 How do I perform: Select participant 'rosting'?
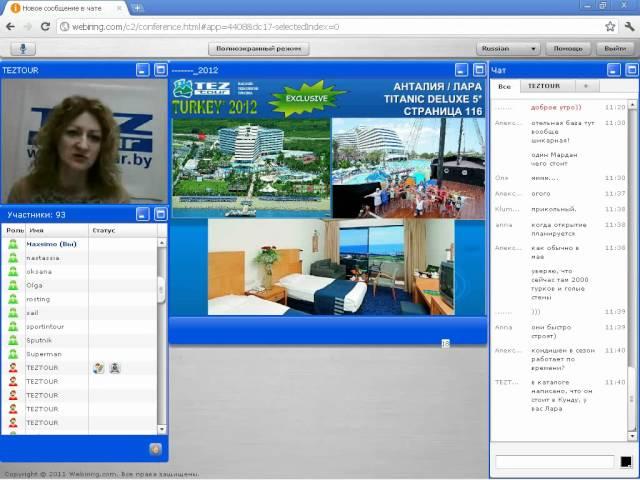(x=80, y=299)
